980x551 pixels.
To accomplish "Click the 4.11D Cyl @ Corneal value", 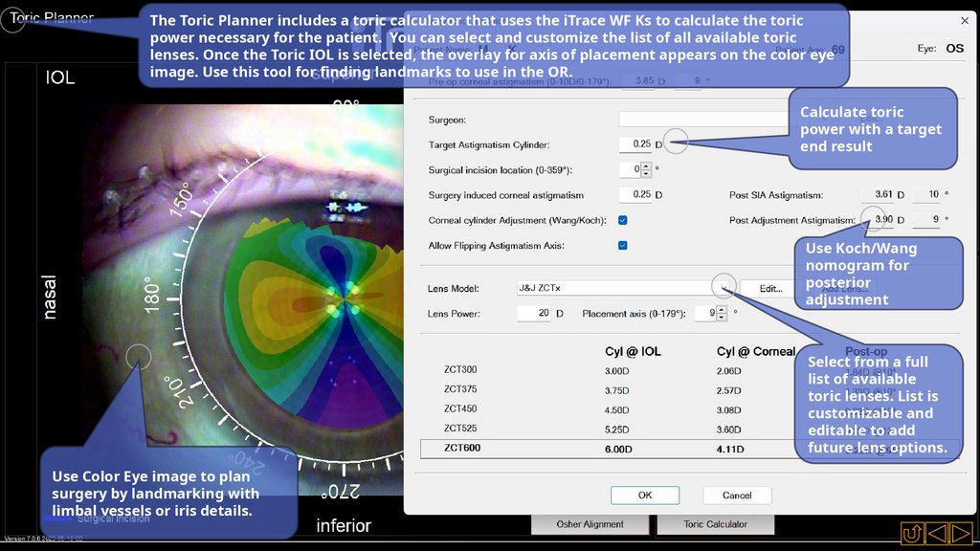I will [x=730, y=450].
